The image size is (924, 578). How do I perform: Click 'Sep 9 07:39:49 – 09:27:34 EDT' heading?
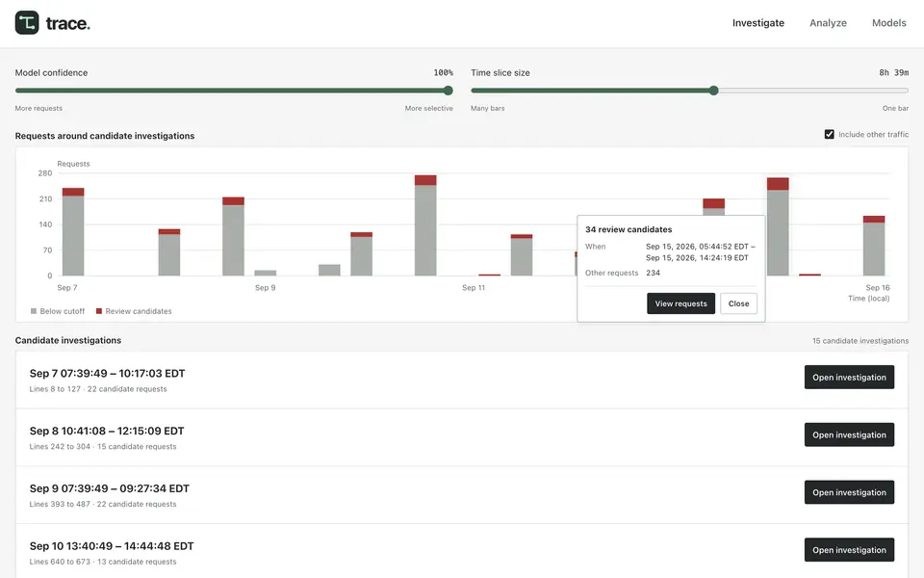[110, 488]
